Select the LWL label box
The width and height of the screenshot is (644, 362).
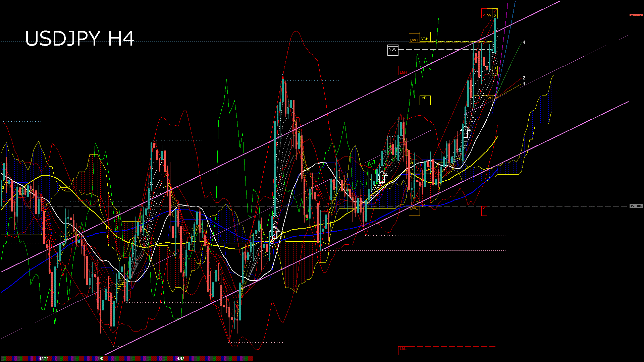[414, 210]
